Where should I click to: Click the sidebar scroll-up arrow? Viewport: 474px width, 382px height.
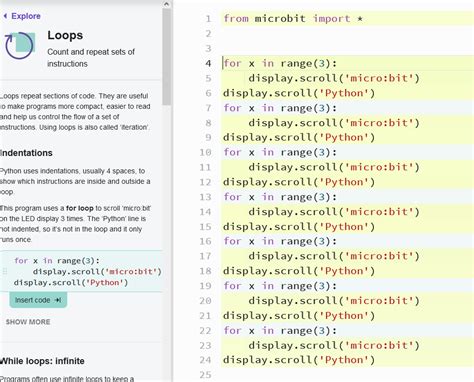pyautogui.click(x=167, y=4)
